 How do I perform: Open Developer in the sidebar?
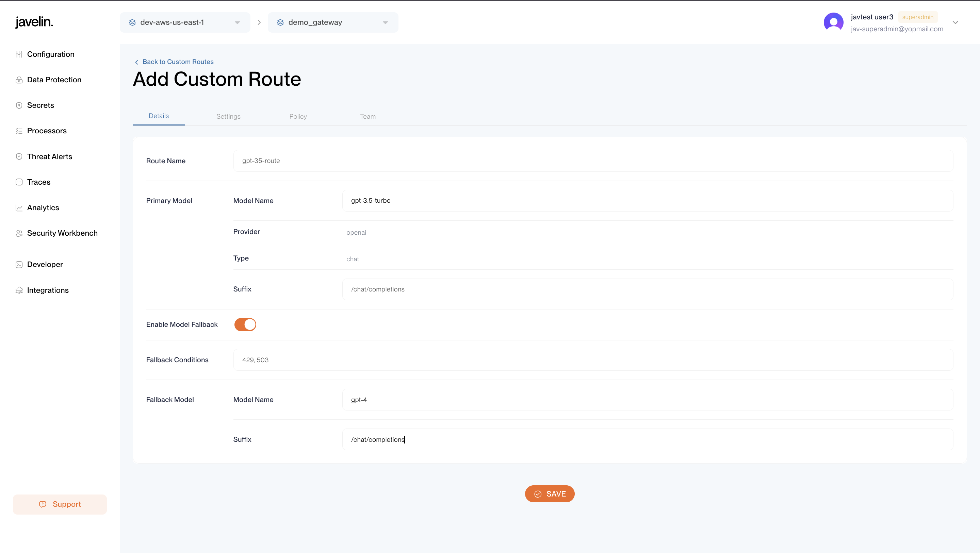tap(45, 264)
